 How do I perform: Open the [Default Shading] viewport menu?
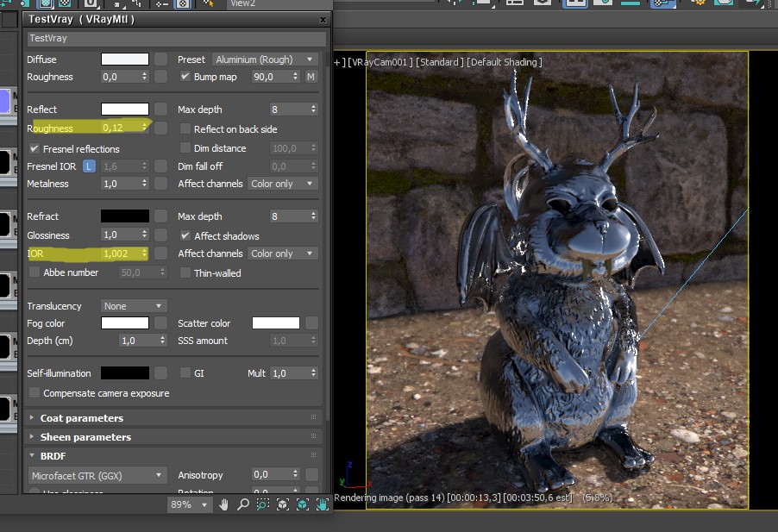point(504,62)
